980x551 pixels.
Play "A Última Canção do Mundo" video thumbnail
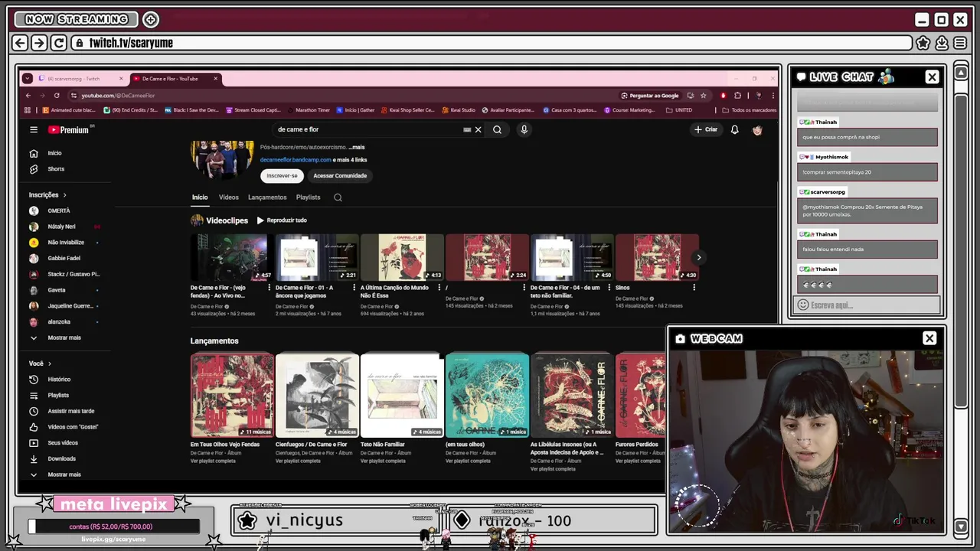tap(402, 258)
